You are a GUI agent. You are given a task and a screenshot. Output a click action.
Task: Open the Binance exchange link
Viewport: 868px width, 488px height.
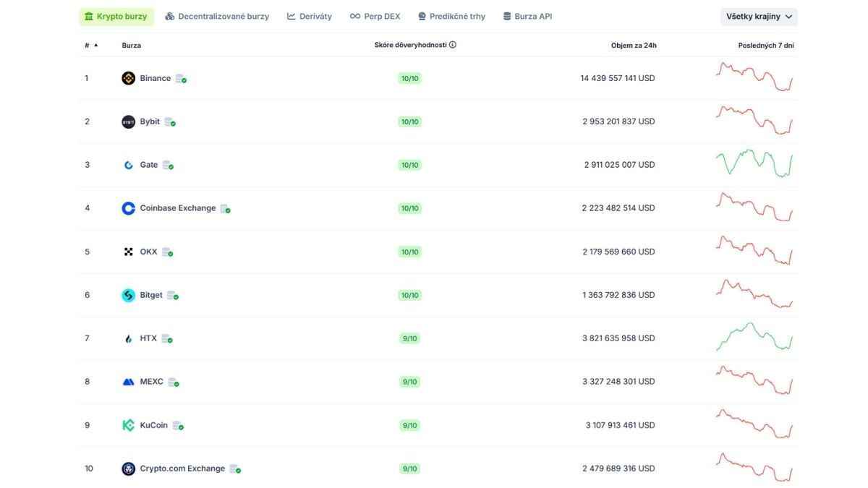[156, 78]
